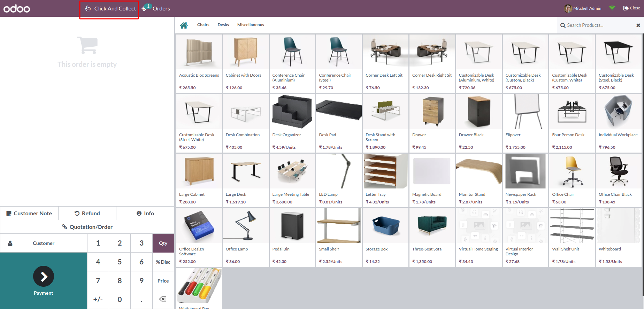Add Drawer Black to the order
This screenshot has height=309, width=644.
479,123
